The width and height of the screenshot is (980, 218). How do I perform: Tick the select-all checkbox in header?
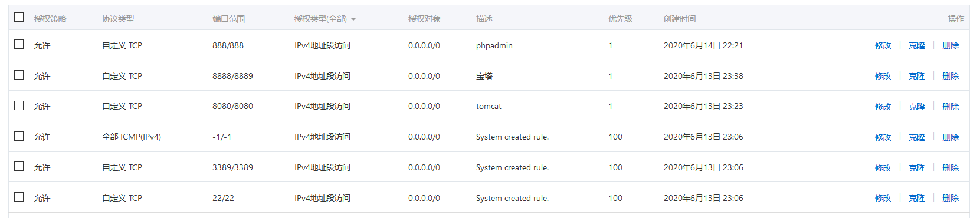19,17
